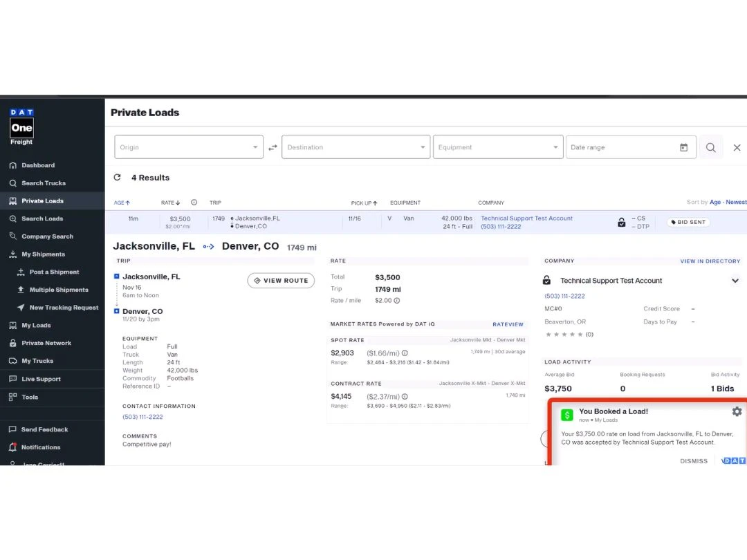Open the Destination dropdown
This screenshot has height=560, width=747.
tap(356, 147)
